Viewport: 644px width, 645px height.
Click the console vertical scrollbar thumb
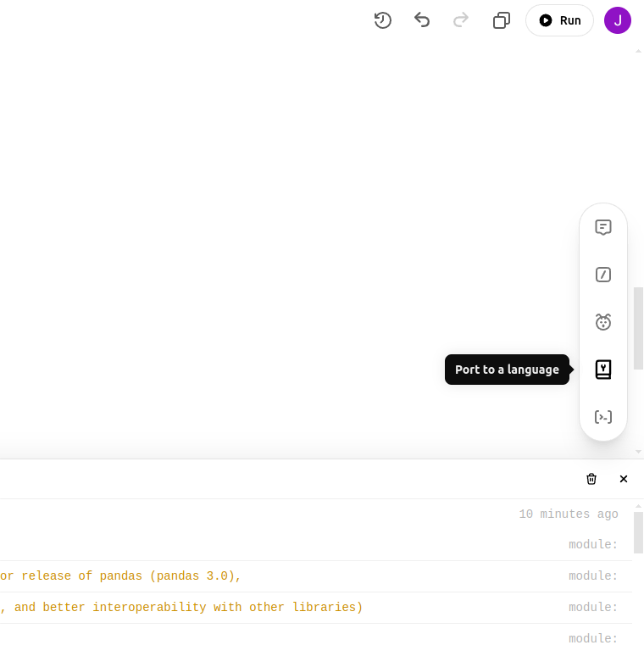pos(638,533)
